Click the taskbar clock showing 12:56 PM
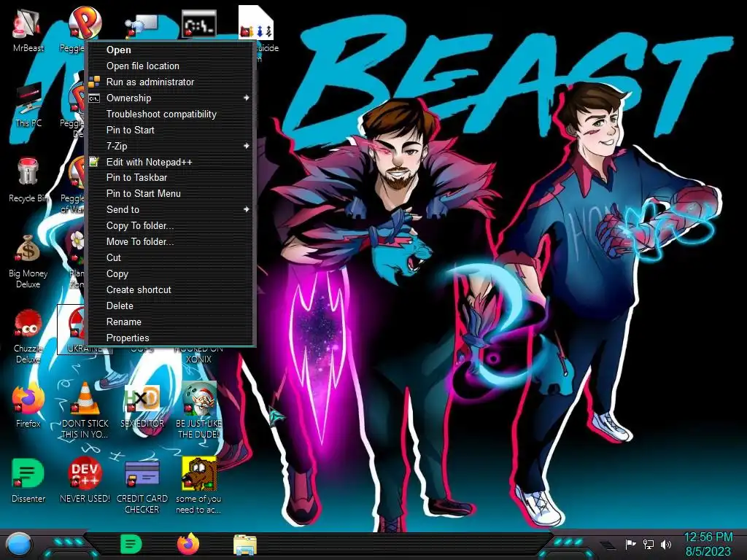 coord(708,544)
